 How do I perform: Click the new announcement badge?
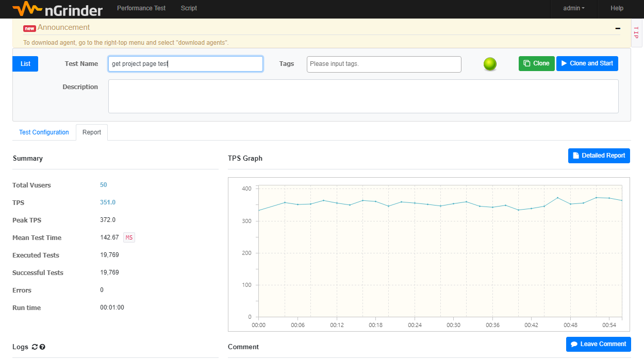point(29,28)
